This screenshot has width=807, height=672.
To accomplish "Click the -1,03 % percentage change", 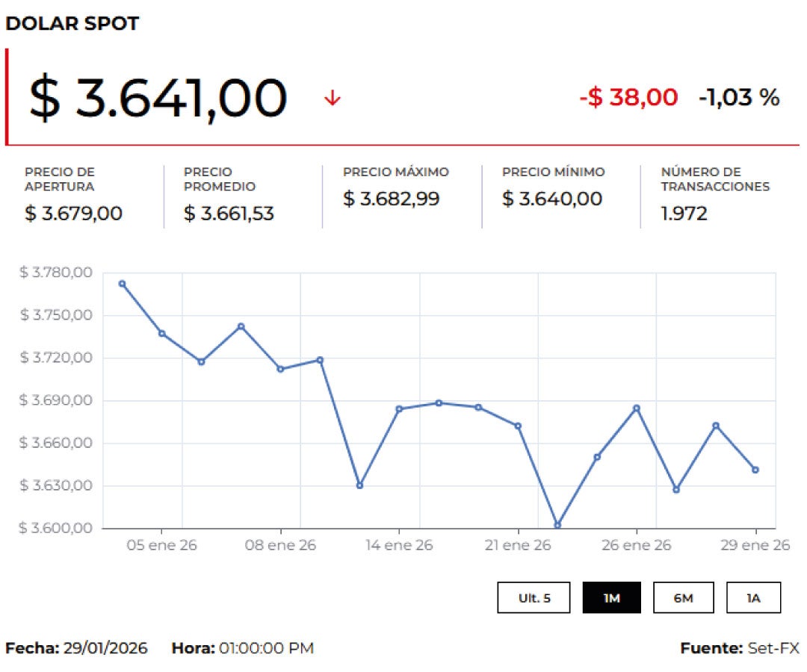I will [x=739, y=97].
